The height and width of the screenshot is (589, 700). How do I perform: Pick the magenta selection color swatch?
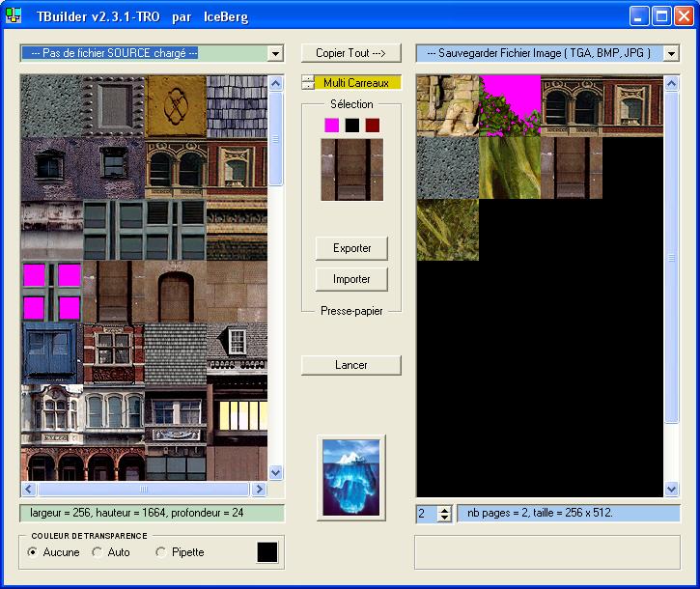[332, 125]
